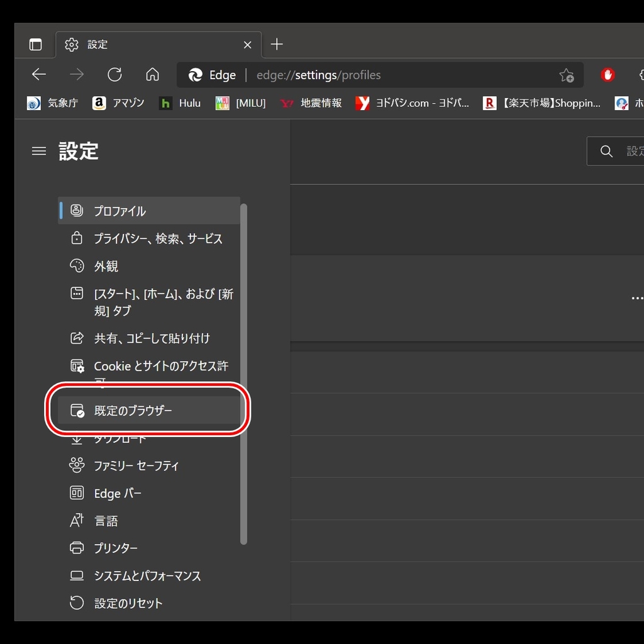Select 外観 settings section
This screenshot has height=644, width=644.
(106, 266)
